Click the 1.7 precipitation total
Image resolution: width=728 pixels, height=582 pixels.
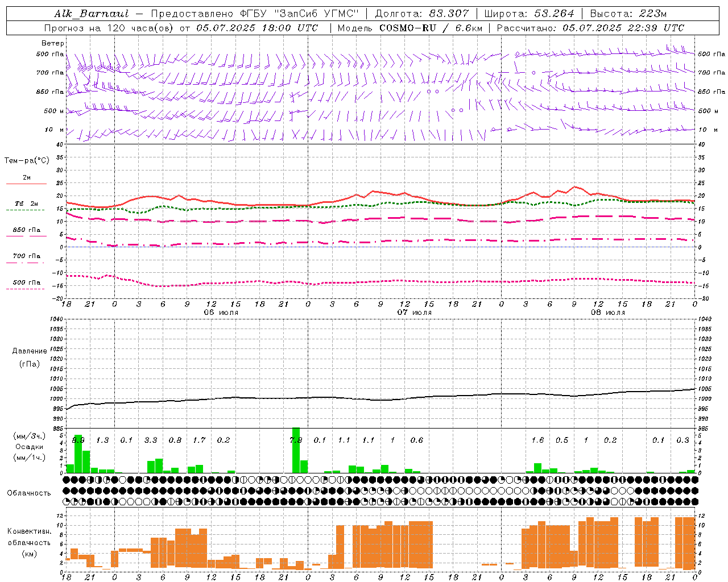[x=199, y=440]
